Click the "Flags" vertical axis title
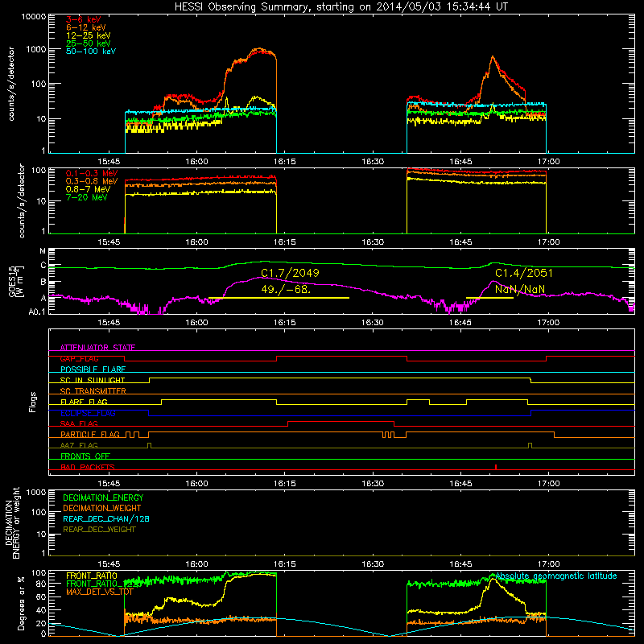The height and width of the screenshot is (644, 644). pos(33,402)
